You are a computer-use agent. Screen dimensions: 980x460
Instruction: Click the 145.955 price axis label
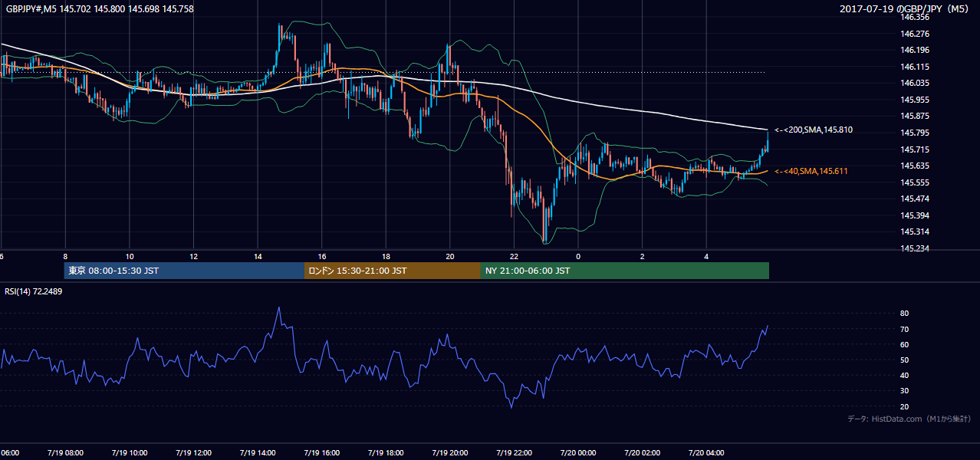pos(915,100)
